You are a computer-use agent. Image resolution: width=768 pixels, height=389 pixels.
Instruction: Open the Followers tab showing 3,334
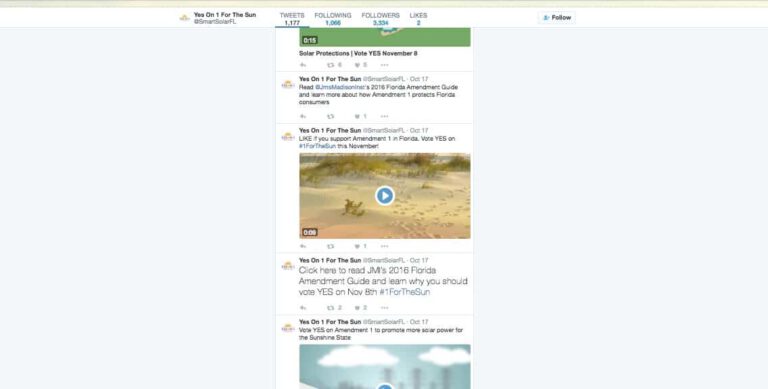tap(381, 19)
